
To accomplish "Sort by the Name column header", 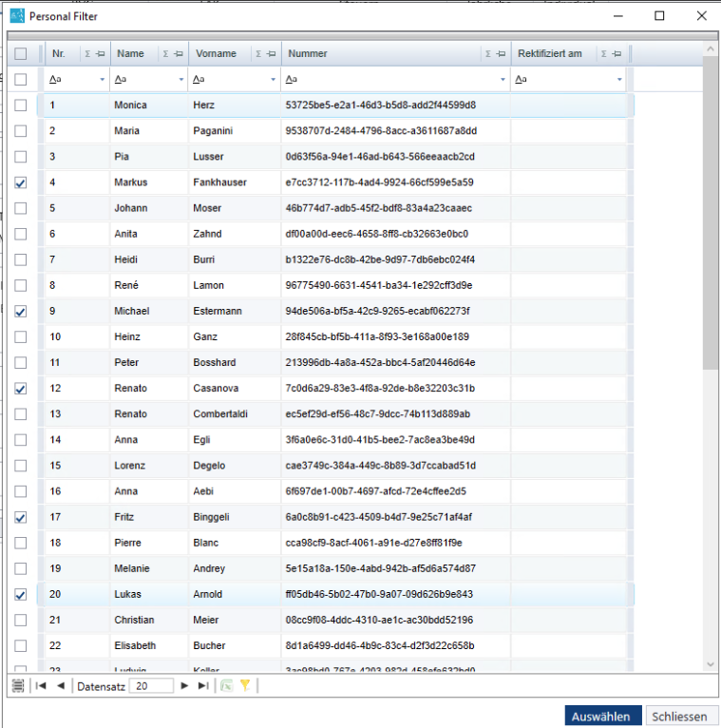I will (130, 54).
